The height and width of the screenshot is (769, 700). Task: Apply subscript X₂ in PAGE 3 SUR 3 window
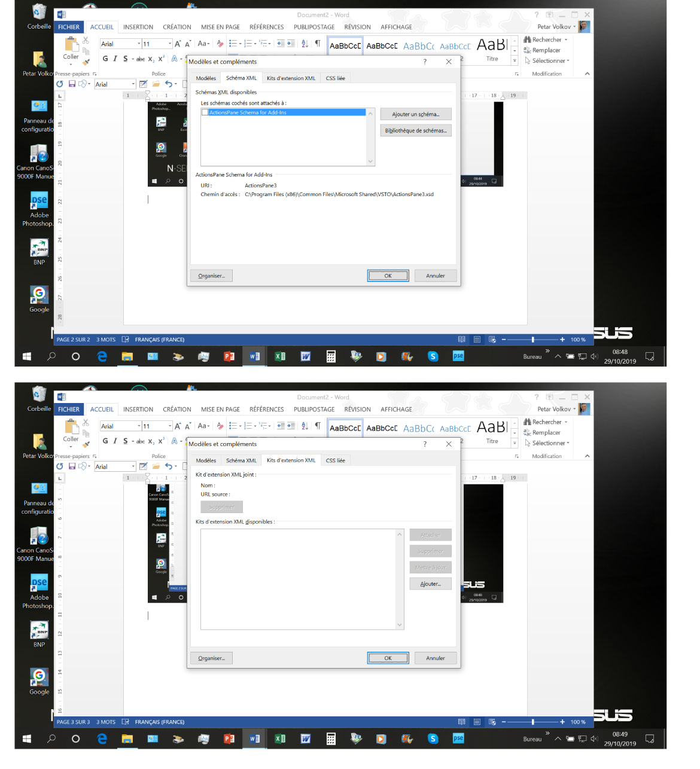[151, 441]
